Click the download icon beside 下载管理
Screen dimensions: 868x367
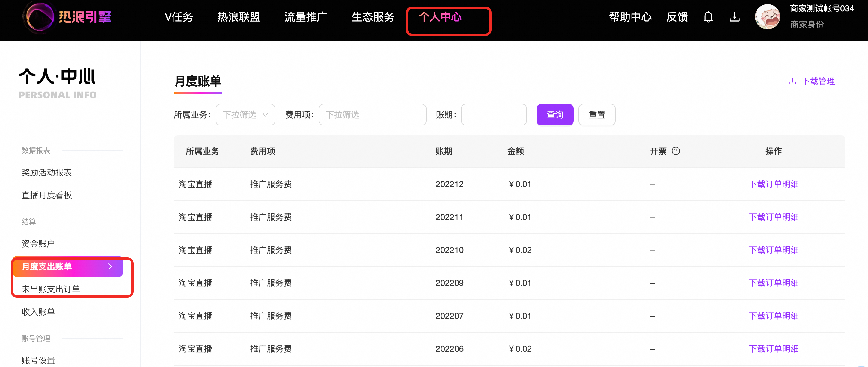coord(792,81)
